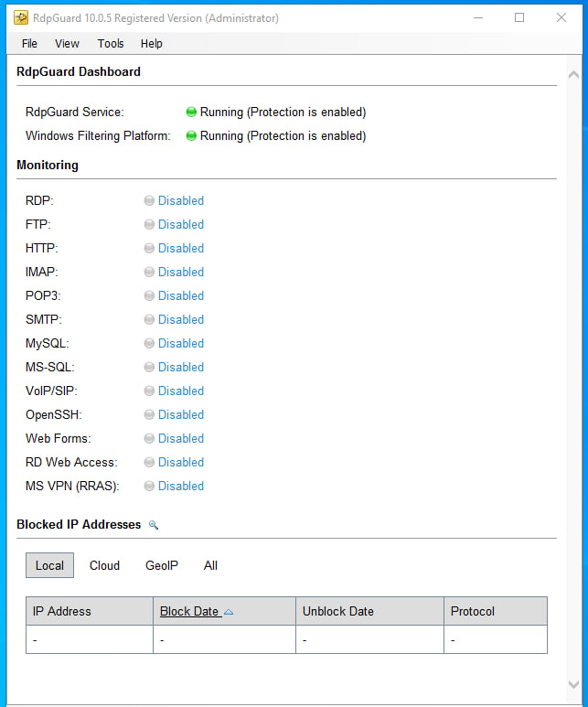This screenshot has width=588, height=707.
Task: Click the green Windows Filtering Platform status icon
Action: coord(191,136)
